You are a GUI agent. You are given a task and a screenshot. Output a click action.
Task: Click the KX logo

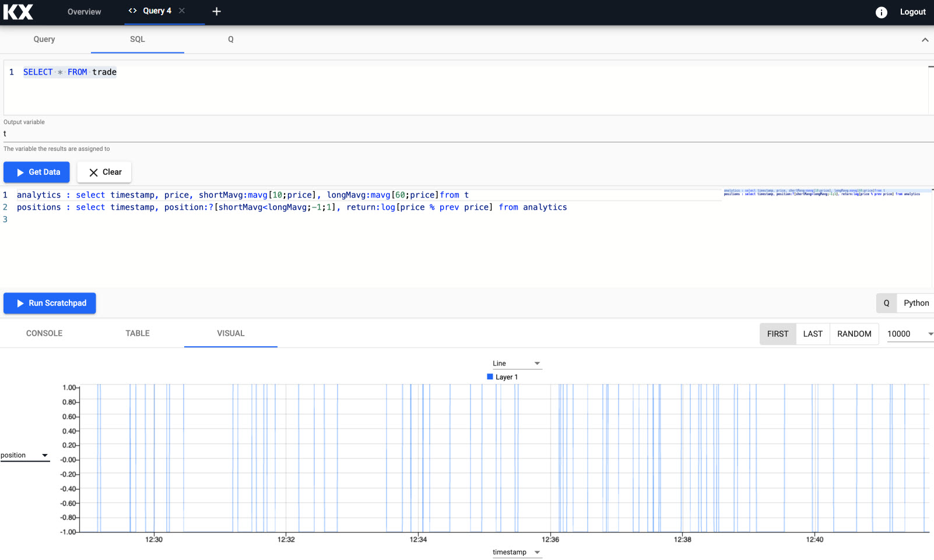tap(18, 12)
